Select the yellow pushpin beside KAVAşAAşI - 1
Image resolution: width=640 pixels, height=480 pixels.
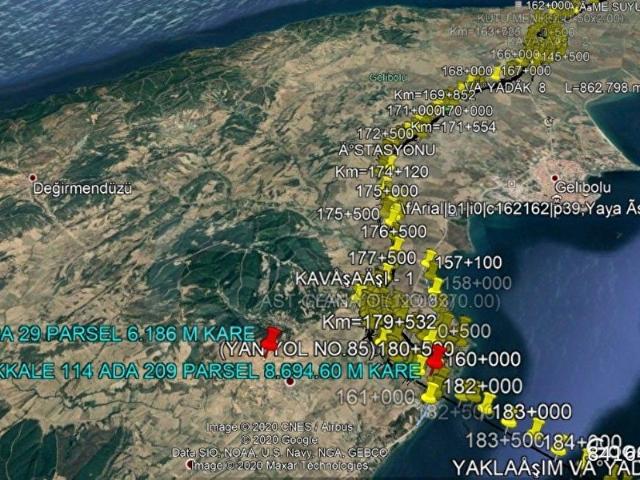pyautogui.click(x=358, y=293)
